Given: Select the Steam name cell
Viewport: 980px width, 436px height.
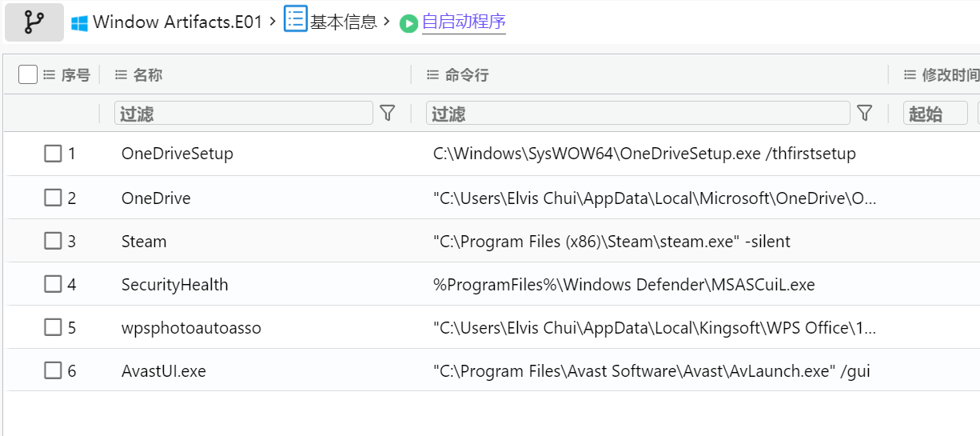Looking at the screenshot, I should [x=144, y=241].
